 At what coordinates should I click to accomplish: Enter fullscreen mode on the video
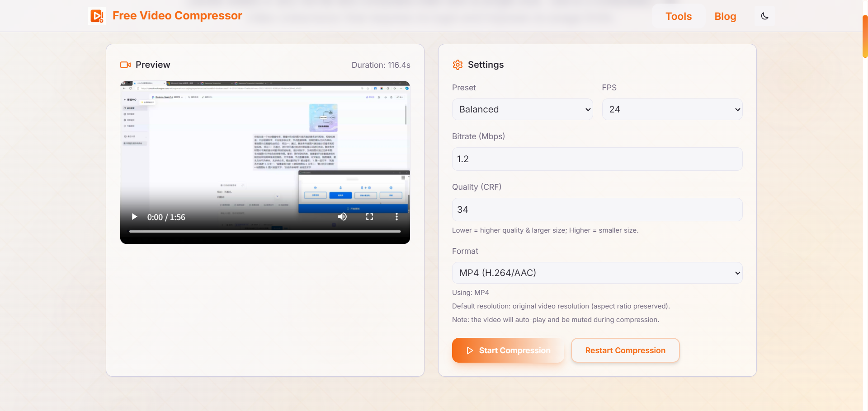click(x=369, y=217)
